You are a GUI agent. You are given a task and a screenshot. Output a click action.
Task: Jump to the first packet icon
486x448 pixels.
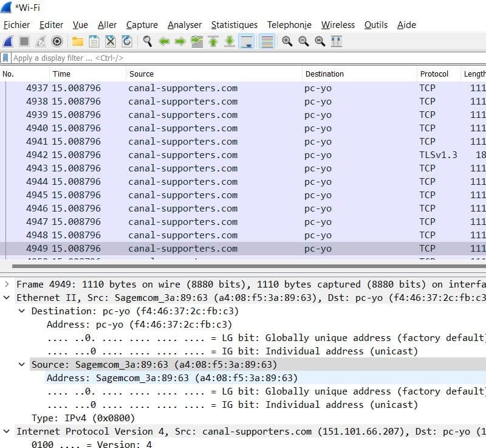pyautogui.click(x=213, y=41)
